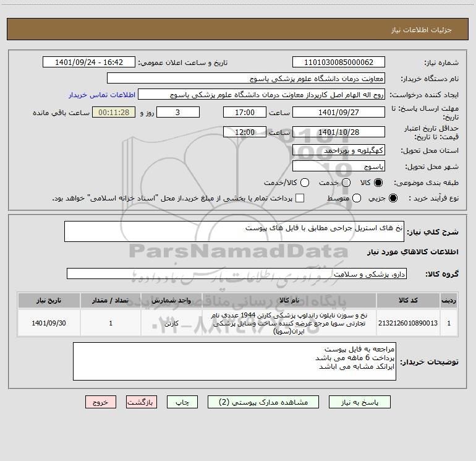Click the بازگشت back button
The width and height of the screenshot is (476, 461).
(x=142, y=402)
